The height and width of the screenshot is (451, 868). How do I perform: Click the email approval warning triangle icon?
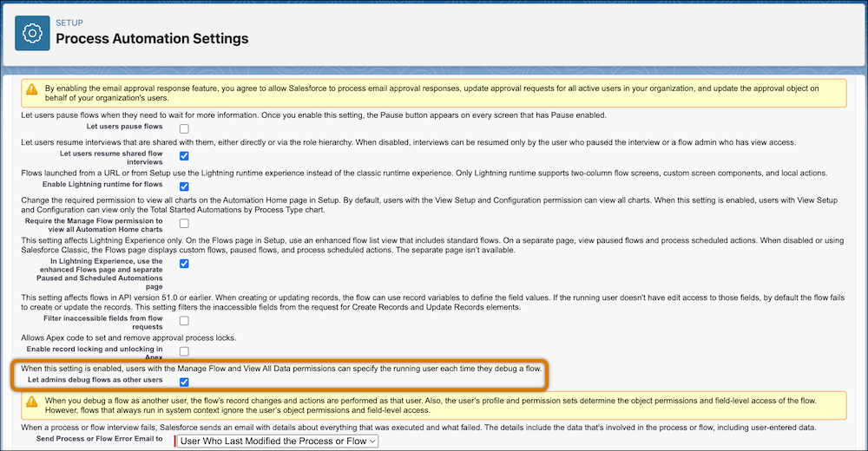32,89
